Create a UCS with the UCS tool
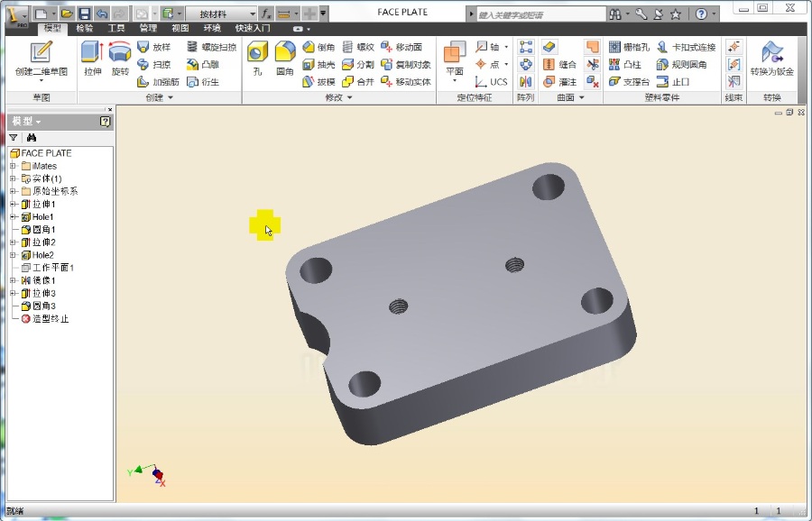Screen dimensions: 812x521 tap(492, 82)
